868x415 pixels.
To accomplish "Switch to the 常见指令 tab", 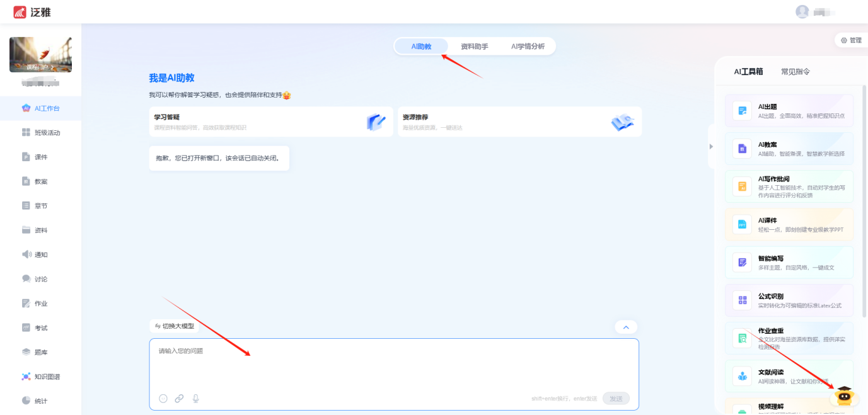I will [795, 72].
